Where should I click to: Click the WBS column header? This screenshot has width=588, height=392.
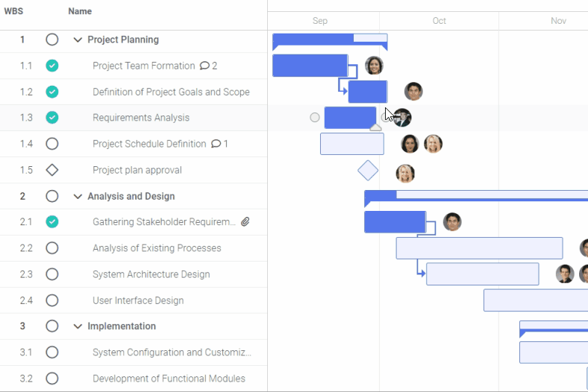click(13, 11)
